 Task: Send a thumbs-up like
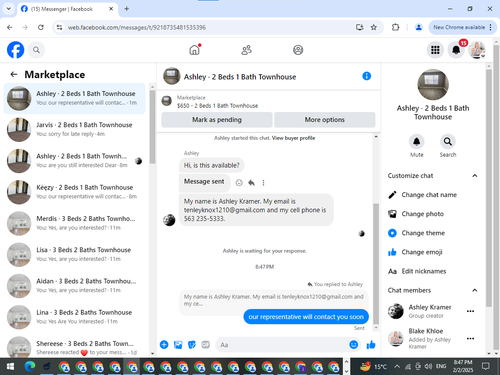tap(371, 345)
